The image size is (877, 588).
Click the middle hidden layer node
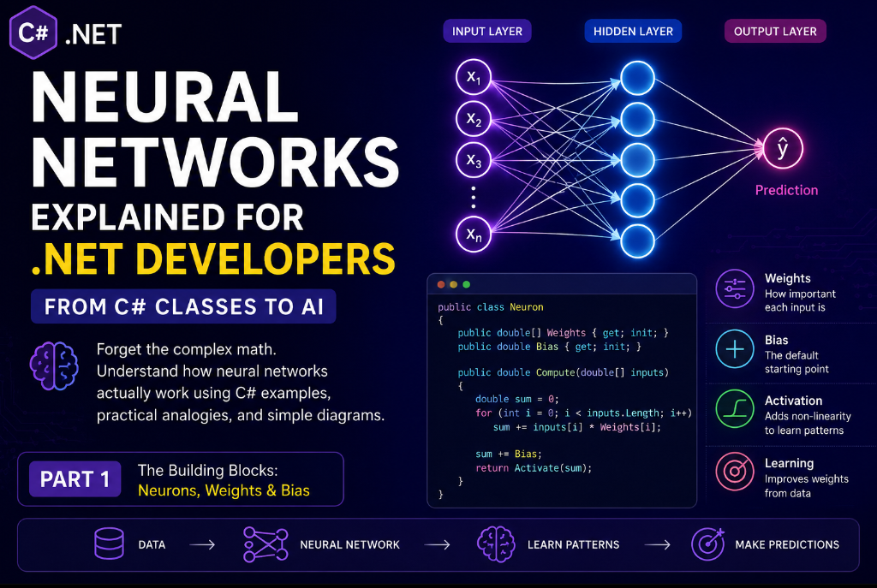637,160
